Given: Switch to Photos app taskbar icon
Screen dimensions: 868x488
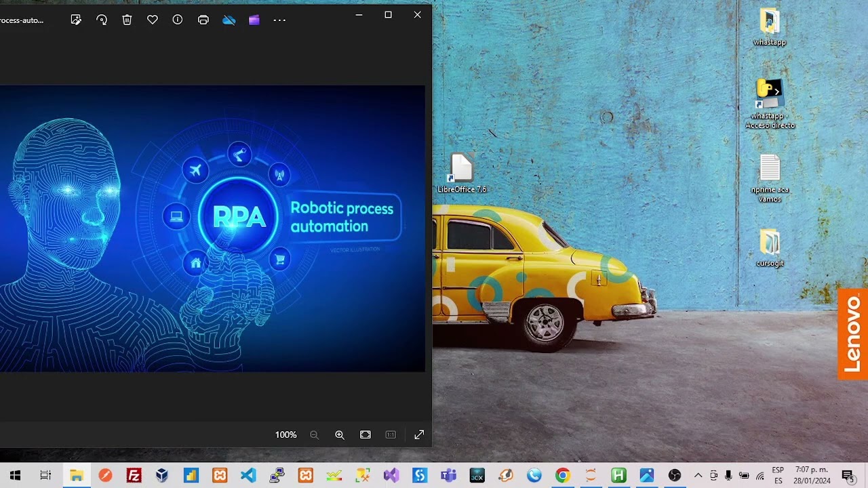Looking at the screenshot, I should (646, 475).
